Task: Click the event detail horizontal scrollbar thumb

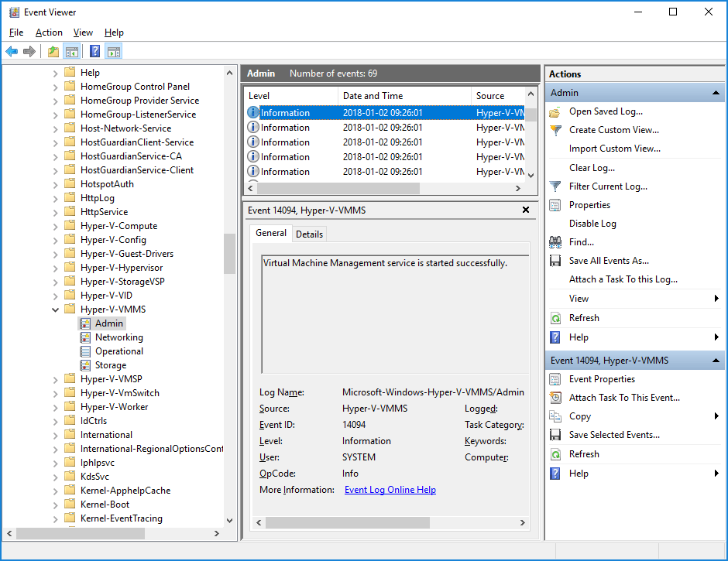Action: pyautogui.click(x=347, y=522)
